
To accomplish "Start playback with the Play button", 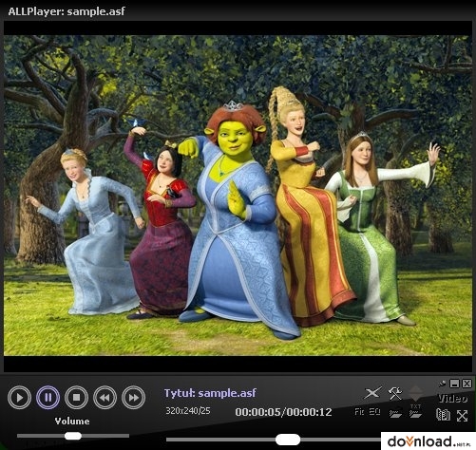I will coord(19,398).
